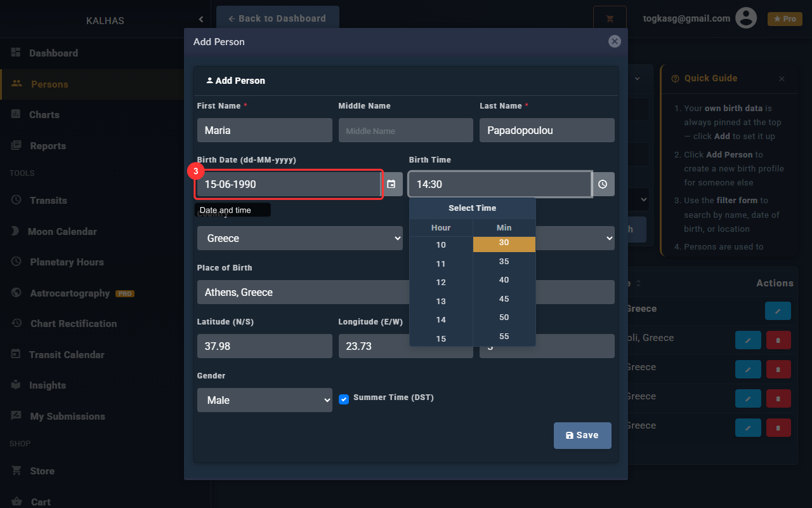Collapse the sidebar with the chevron arrow
Screen dimensions: 812x508
201,20
